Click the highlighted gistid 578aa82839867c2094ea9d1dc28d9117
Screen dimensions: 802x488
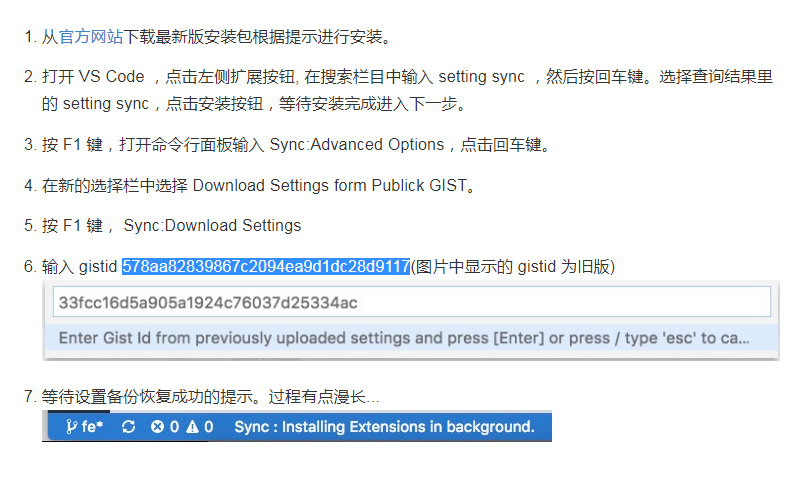(266, 267)
